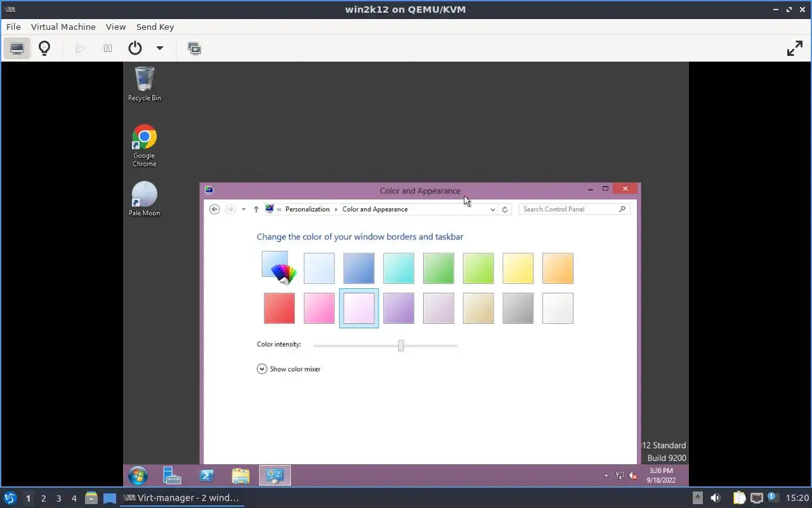Open the shutdown options dropdown arrow
The height and width of the screenshot is (508, 812).
click(160, 48)
